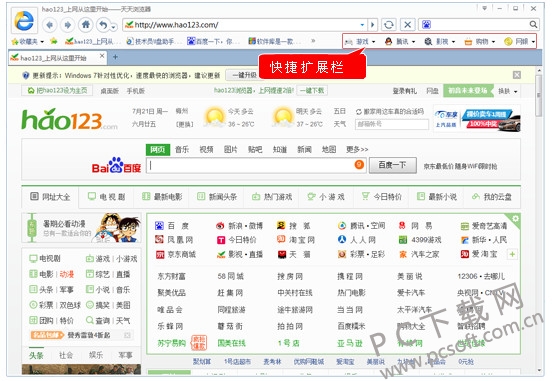Close the hao123 tab

tap(102, 56)
